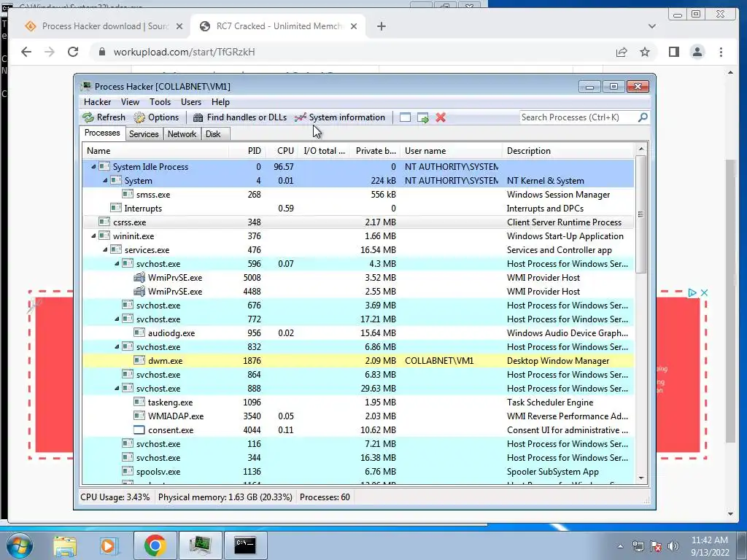747x560 pixels.
Task: Click the CPU Usage status bar text
Action: point(115,497)
